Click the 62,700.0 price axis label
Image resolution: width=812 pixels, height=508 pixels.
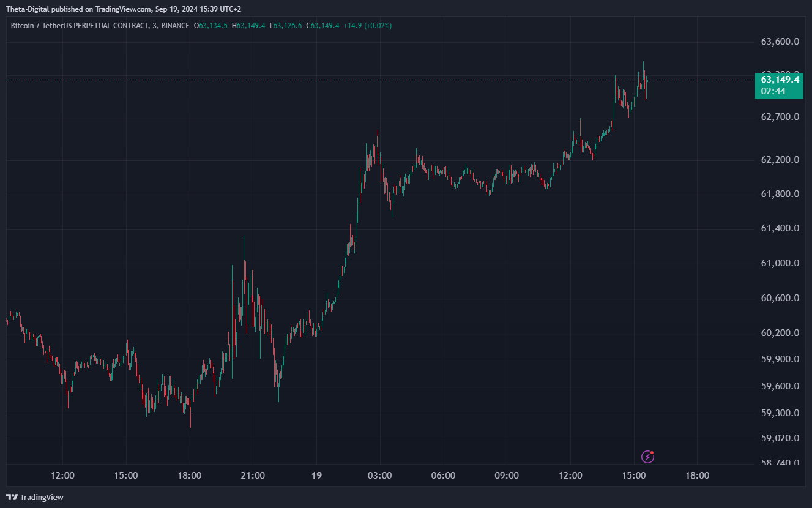pyautogui.click(x=780, y=116)
